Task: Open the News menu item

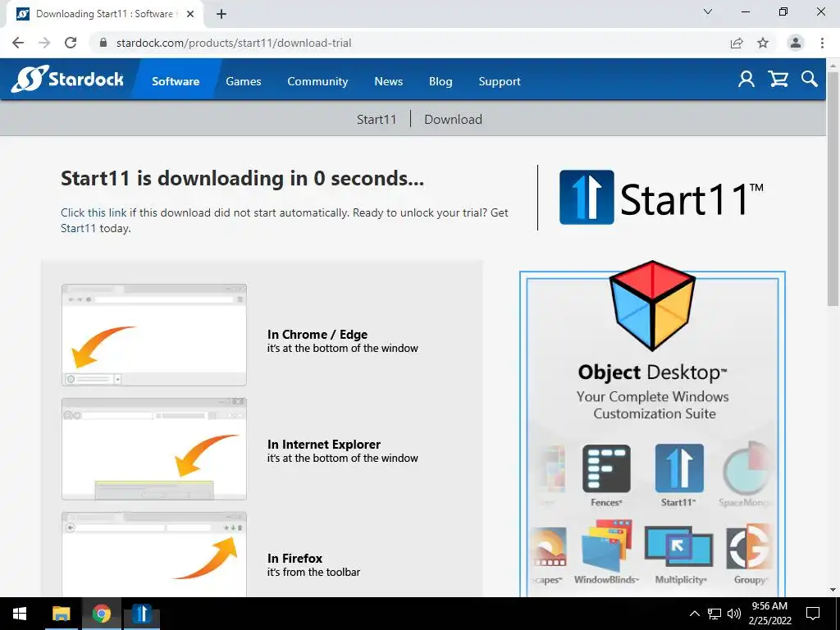Action: (x=388, y=81)
